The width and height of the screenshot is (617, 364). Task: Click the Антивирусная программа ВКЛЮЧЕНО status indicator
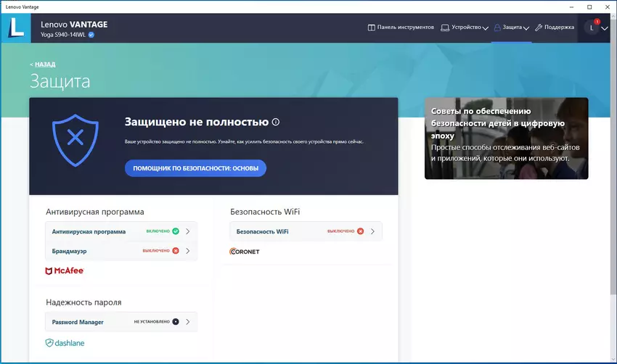(x=163, y=231)
